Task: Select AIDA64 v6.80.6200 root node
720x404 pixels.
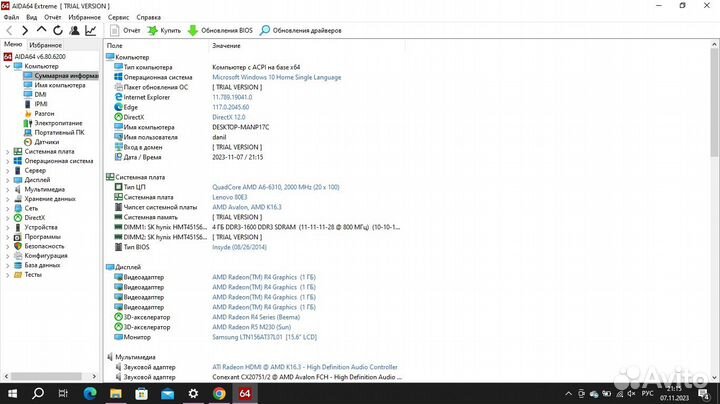Action: (35, 56)
